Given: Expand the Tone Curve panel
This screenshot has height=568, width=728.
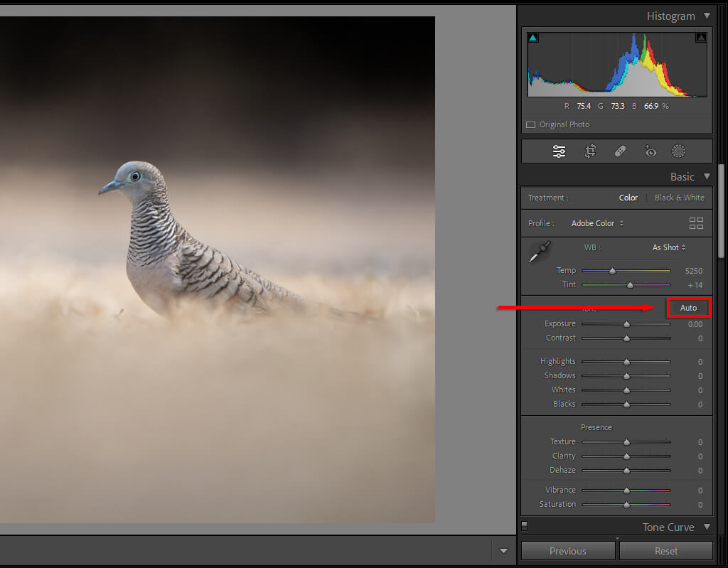Looking at the screenshot, I should tap(706, 527).
